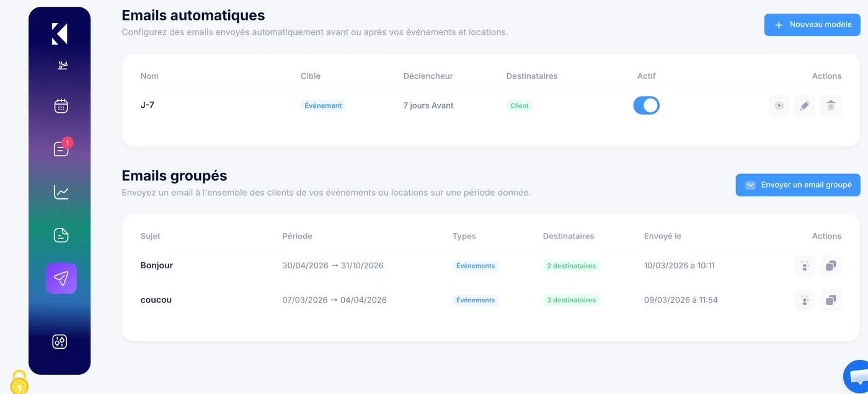
Task: Click the Période column header
Action: (x=297, y=236)
